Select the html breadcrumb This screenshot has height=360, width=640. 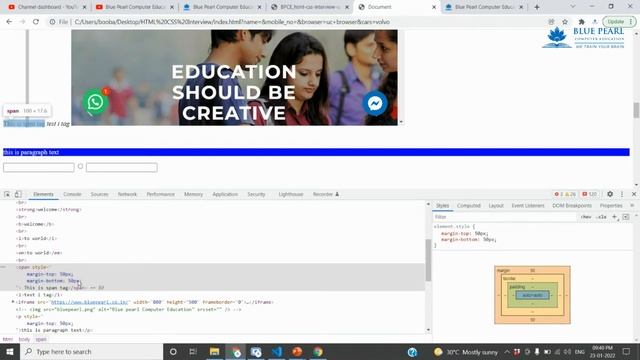click(8, 339)
